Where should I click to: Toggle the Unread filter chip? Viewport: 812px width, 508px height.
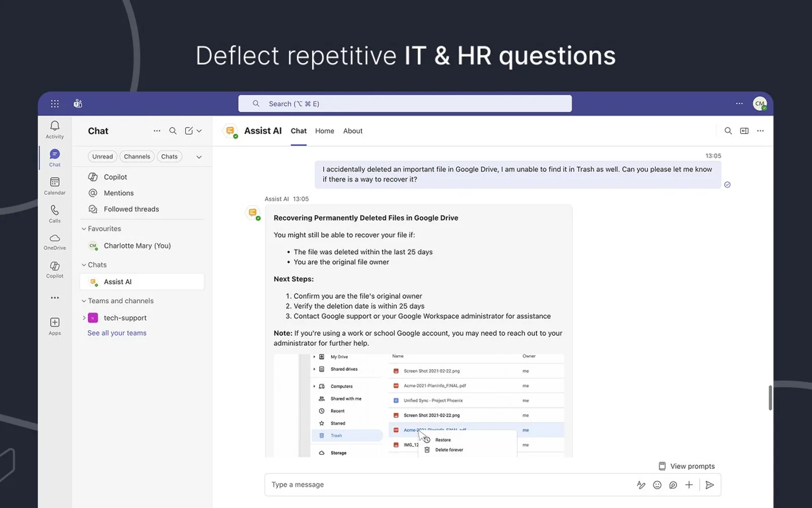click(103, 156)
